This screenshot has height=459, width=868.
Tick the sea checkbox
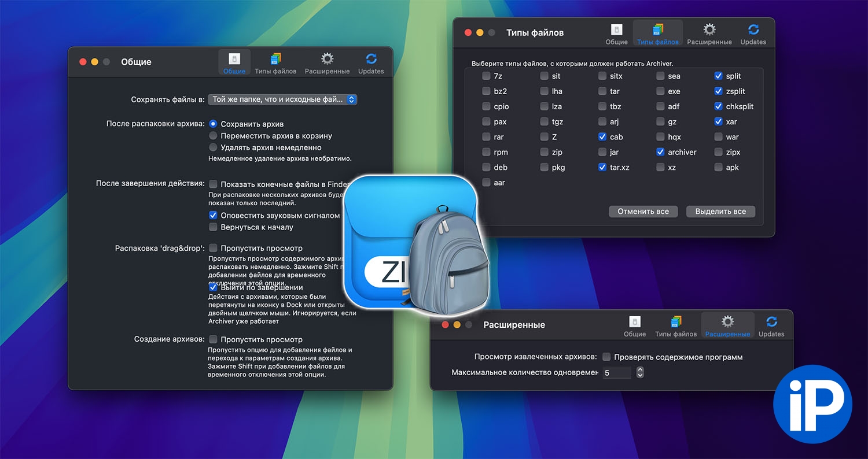pos(660,76)
